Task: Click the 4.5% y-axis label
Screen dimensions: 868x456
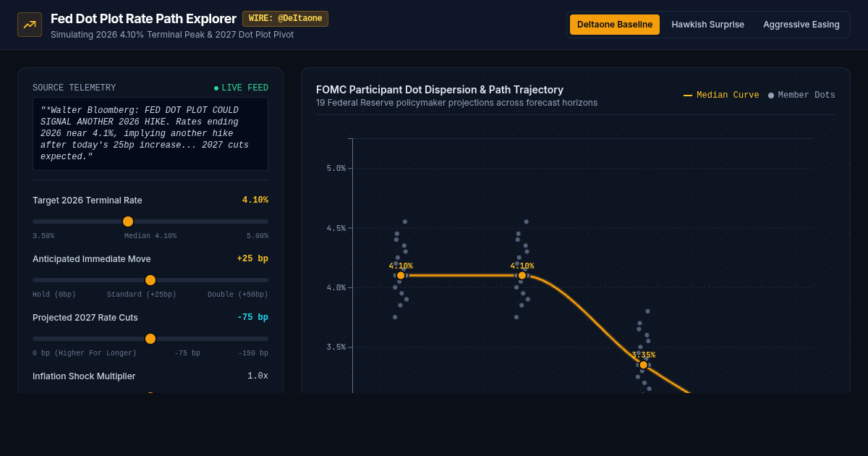Action: [x=336, y=228]
